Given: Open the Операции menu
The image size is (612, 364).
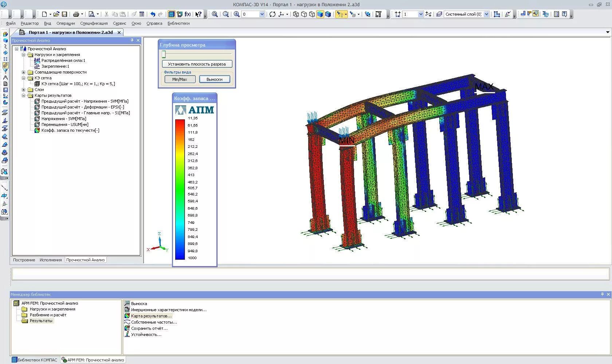Looking at the screenshot, I should click(x=66, y=23).
